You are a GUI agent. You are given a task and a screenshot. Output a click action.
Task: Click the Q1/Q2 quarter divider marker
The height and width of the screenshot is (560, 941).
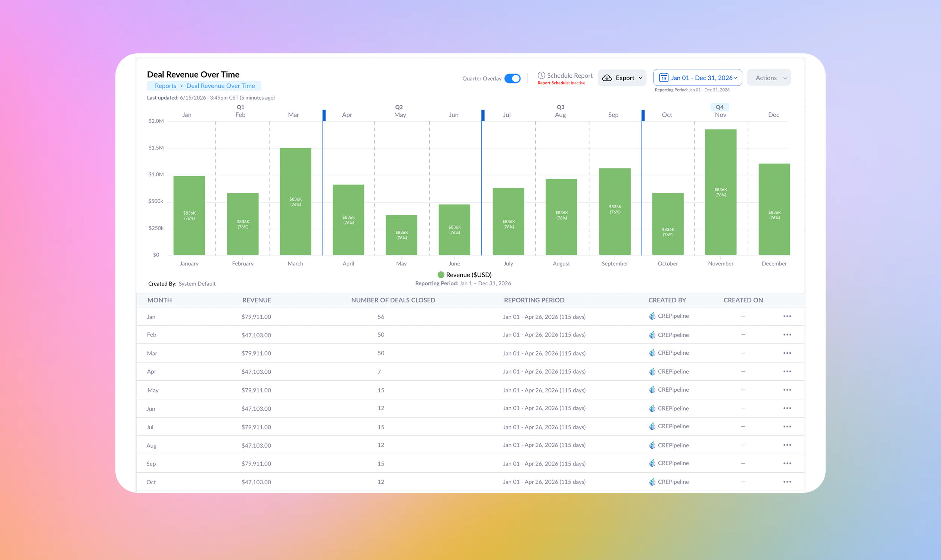(324, 115)
